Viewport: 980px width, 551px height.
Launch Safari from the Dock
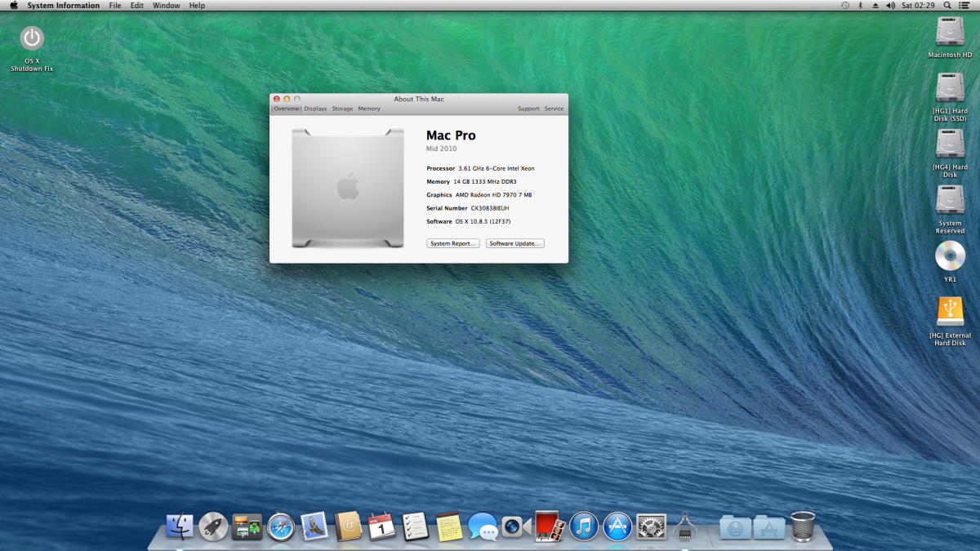coord(280,527)
